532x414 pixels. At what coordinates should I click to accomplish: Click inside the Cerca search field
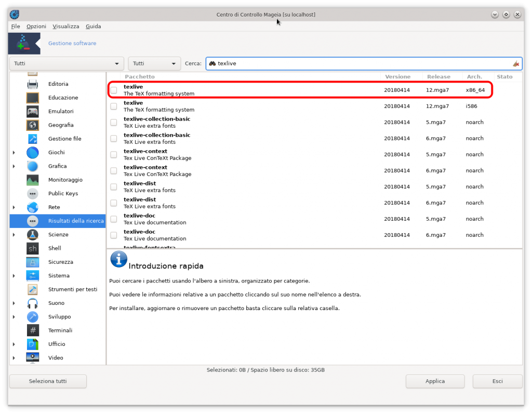click(x=312, y=63)
